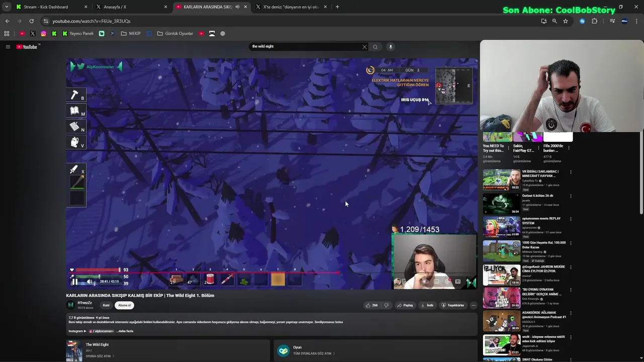Screen dimensions: 644x362
Task: Open options for 'Outlast 6.bölüm' video
Action: 571,196
